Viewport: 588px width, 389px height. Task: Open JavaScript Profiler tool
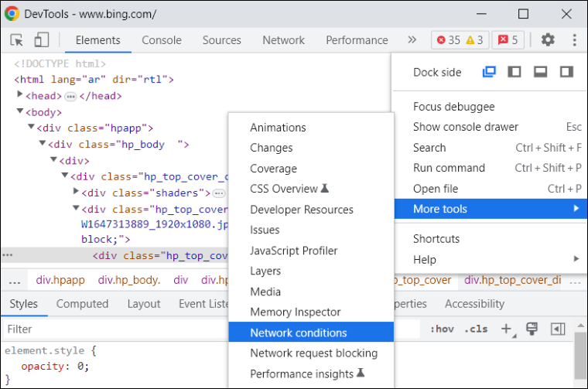(x=311, y=251)
